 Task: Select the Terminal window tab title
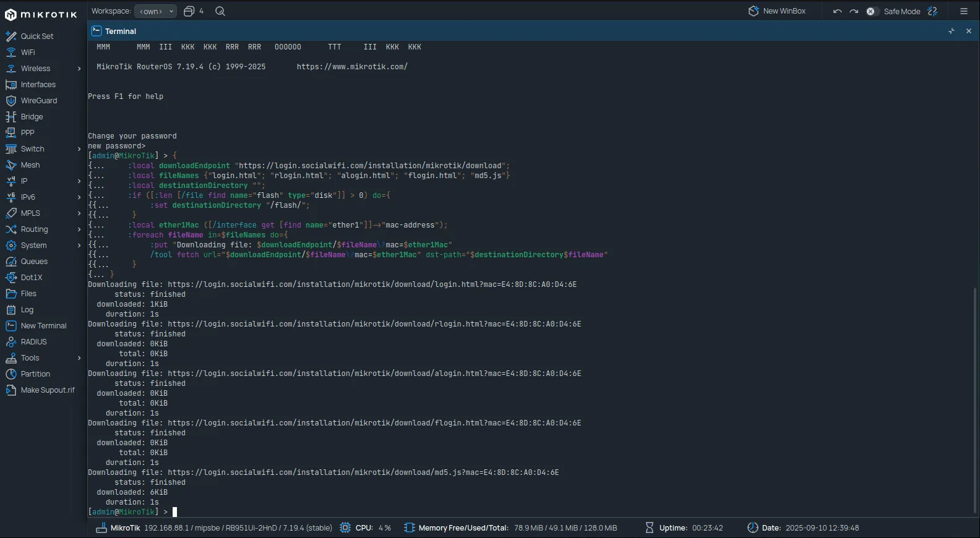pyautogui.click(x=120, y=31)
